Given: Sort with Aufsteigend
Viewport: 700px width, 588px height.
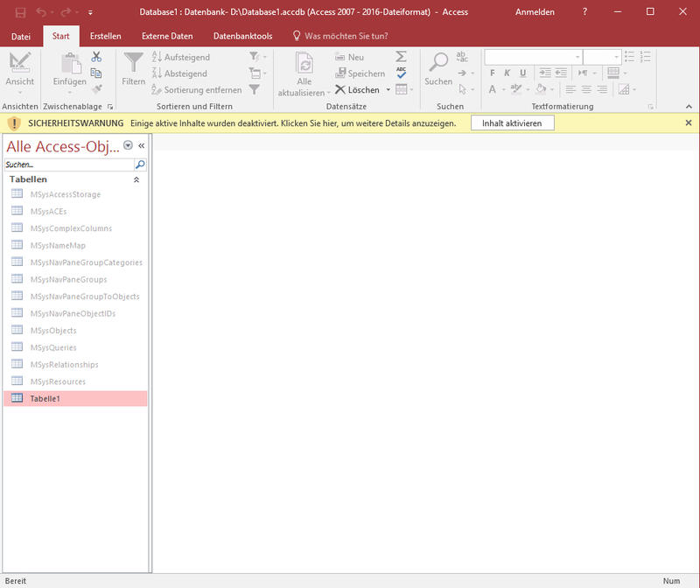Looking at the screenshot, I should pos(181,57).
